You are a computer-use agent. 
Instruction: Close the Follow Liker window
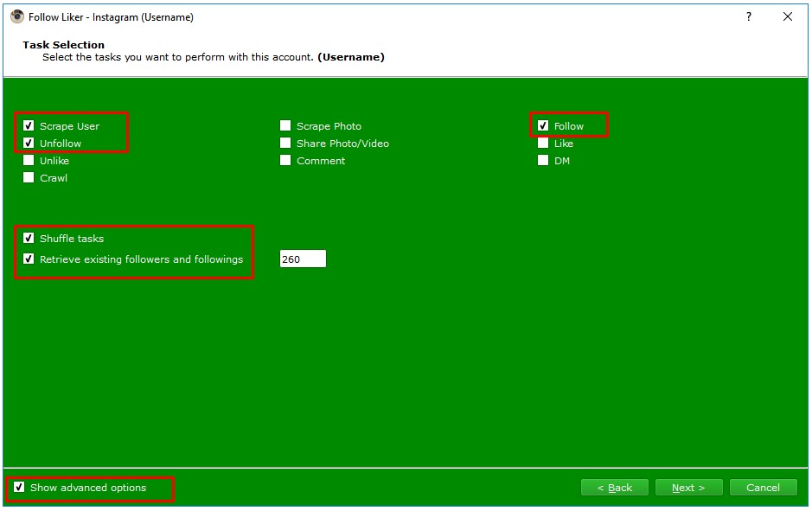point(788,16)
